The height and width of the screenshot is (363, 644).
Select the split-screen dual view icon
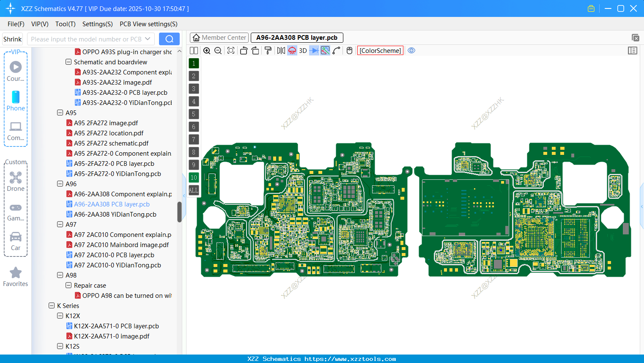(194, 50)
